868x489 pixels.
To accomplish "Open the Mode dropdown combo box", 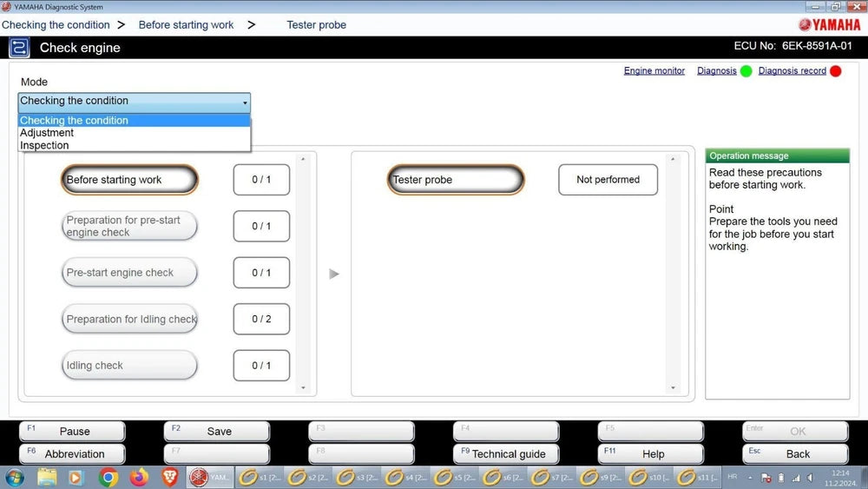I will pos(134,102).
